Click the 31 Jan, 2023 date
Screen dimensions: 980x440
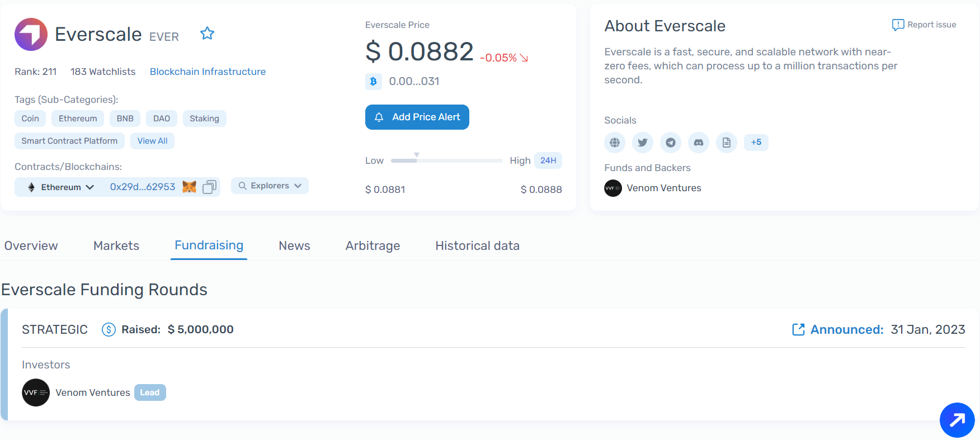(928, 329)
